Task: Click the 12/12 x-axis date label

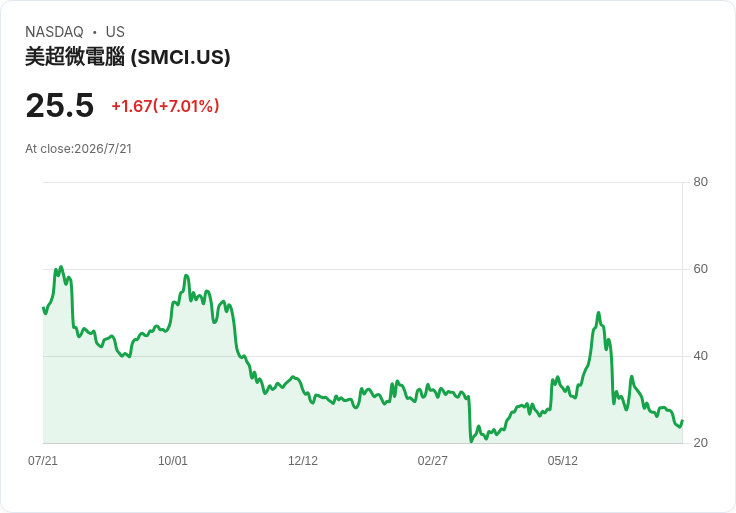Action: coord(303,460)
